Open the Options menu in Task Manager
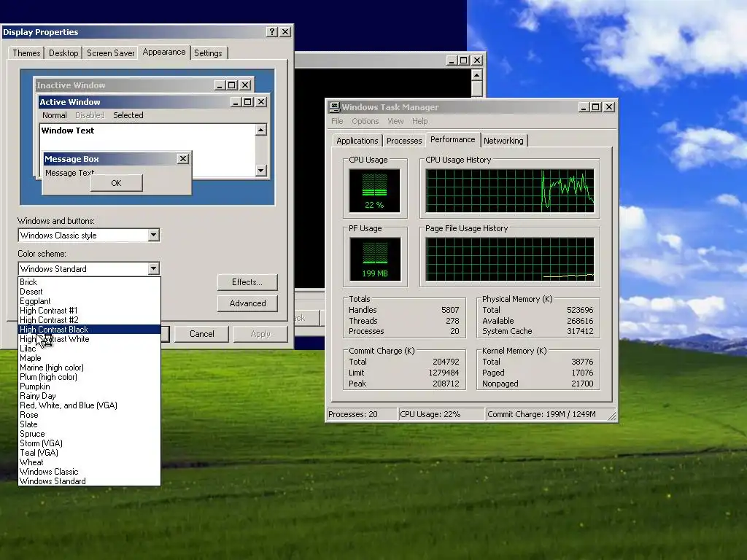The image size is (747, 560). click(x=365, y=121)
